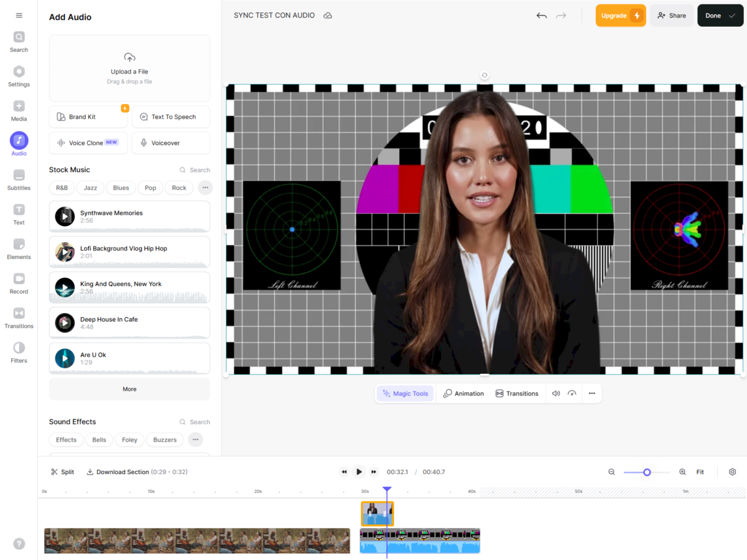Expand the Done button dropdown

coord(732,16)
